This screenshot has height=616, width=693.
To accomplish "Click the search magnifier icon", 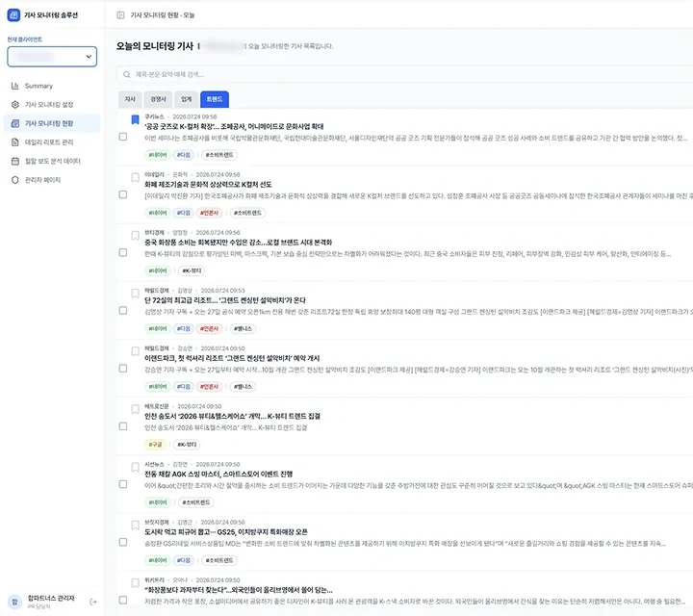I will (x=127, y=75).
